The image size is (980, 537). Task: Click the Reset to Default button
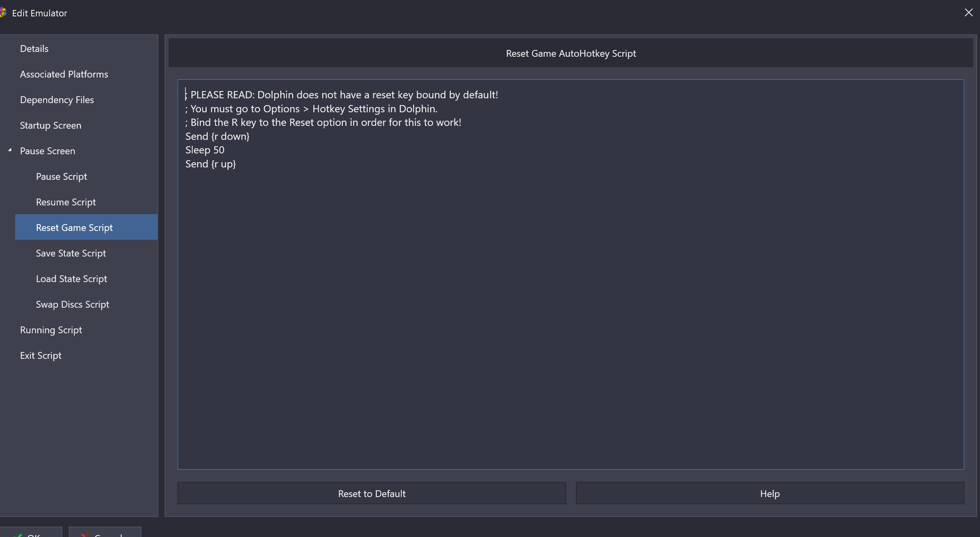click(x=372, y=493)
